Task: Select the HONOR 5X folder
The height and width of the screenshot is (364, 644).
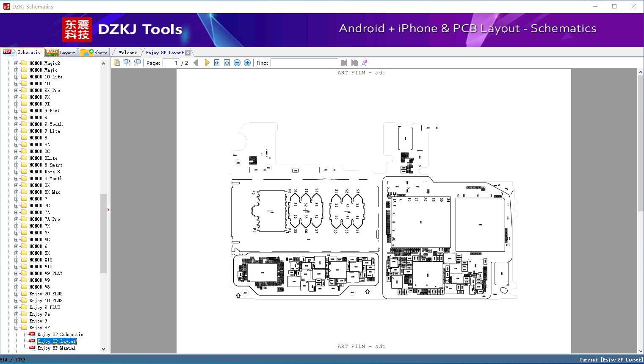Action: [39, 253]
